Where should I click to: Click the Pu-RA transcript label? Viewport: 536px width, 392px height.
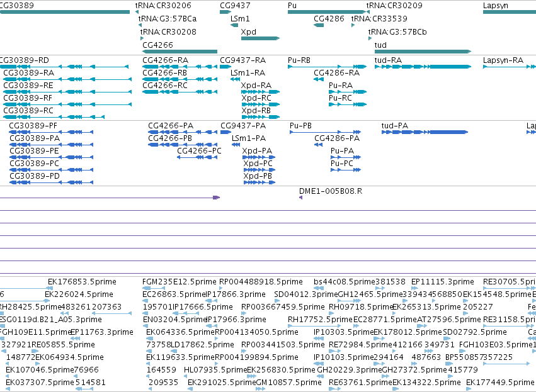tap(341, 86)
